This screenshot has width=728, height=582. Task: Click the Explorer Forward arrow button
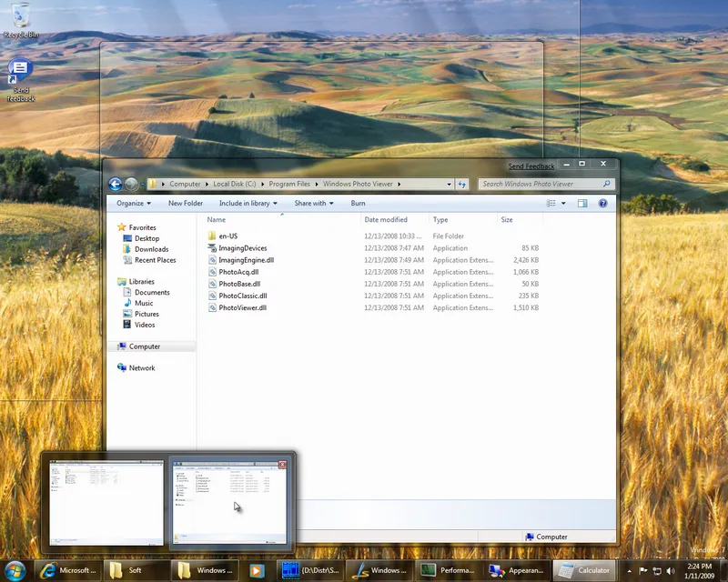tap(131, 185)
